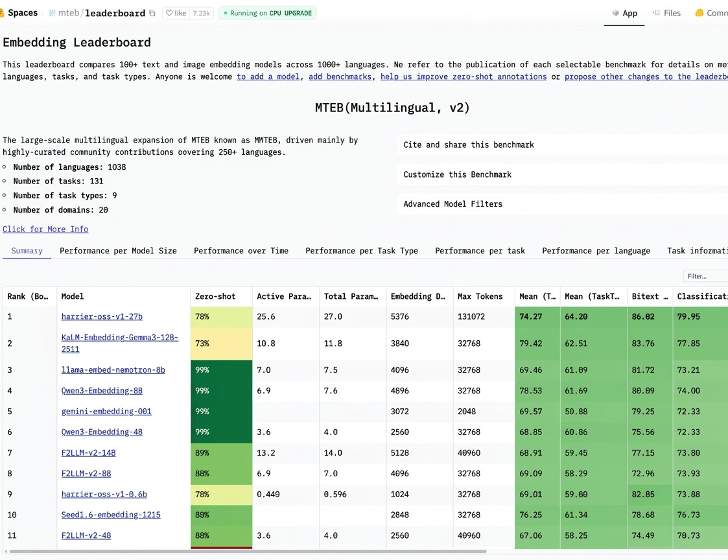The height and width of the screenshot is (560, 728).
Task: Click the Community emoji icon
Action: point(699,12)
